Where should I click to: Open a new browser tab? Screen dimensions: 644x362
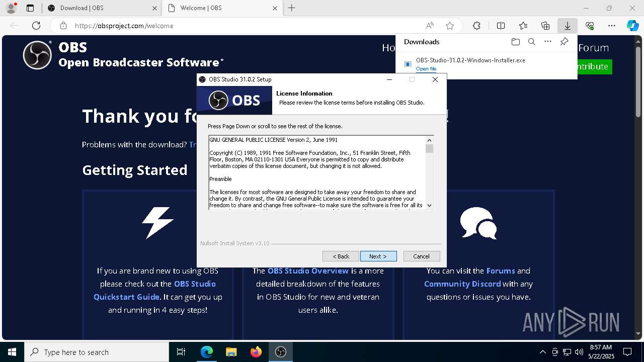(x=292, y=8)
